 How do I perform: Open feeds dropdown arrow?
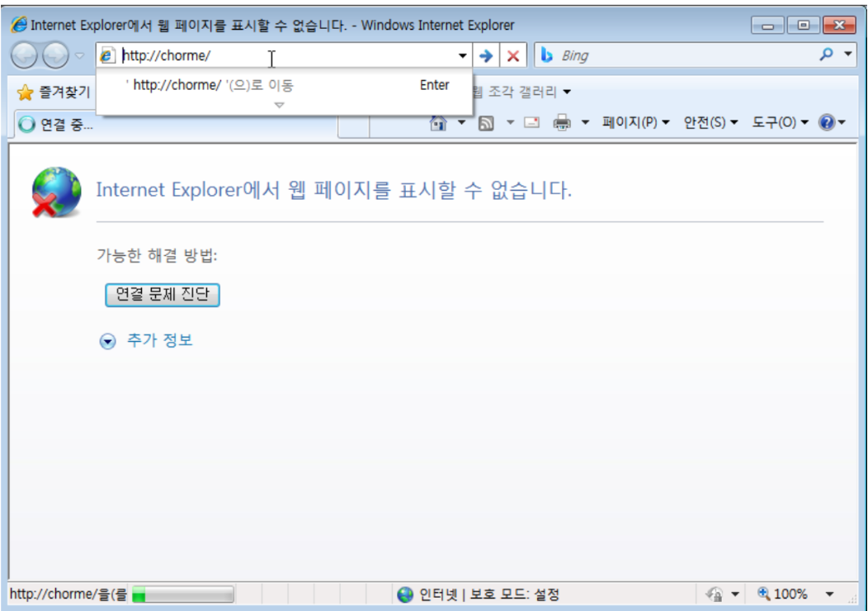coord(510,122)
